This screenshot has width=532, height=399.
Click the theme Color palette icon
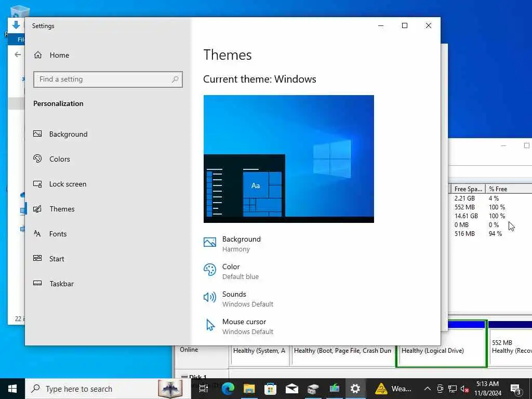point(210,270)
